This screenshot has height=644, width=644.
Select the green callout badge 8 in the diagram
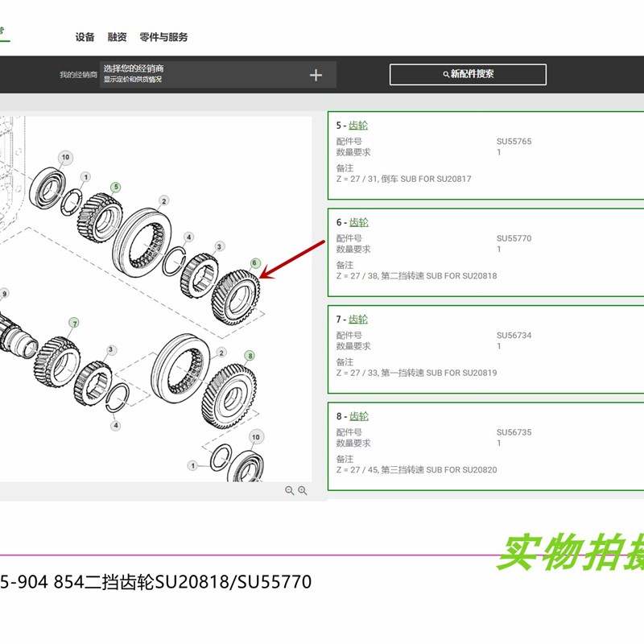[250, 355]
